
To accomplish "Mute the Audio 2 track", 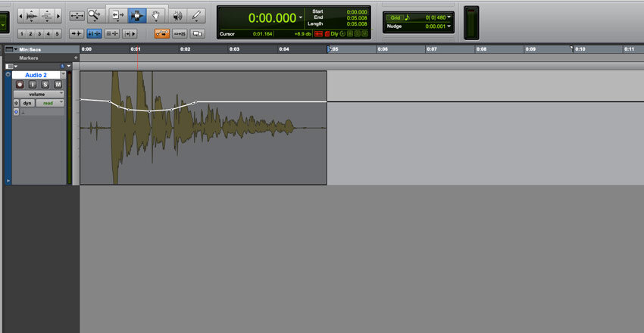I will tap(58, 85).
